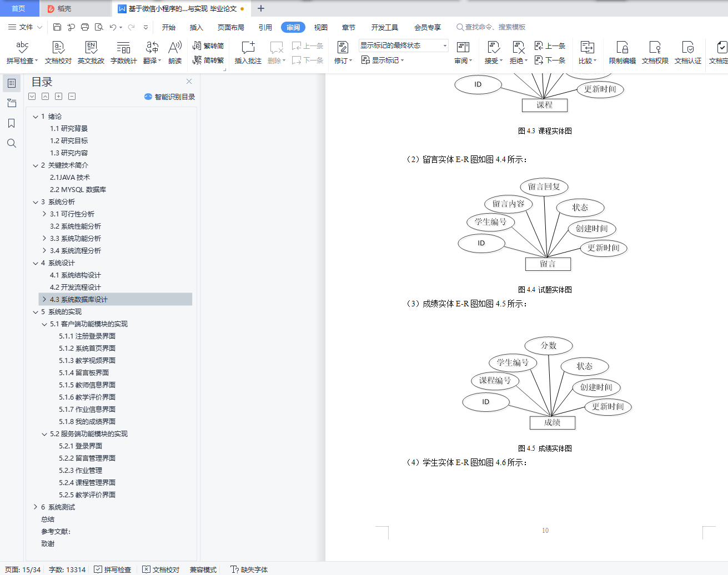728x575 pixels.
Task: Open the chapter navigation sidebar icon
Action: pyautogui.click(x=11, y=103)
